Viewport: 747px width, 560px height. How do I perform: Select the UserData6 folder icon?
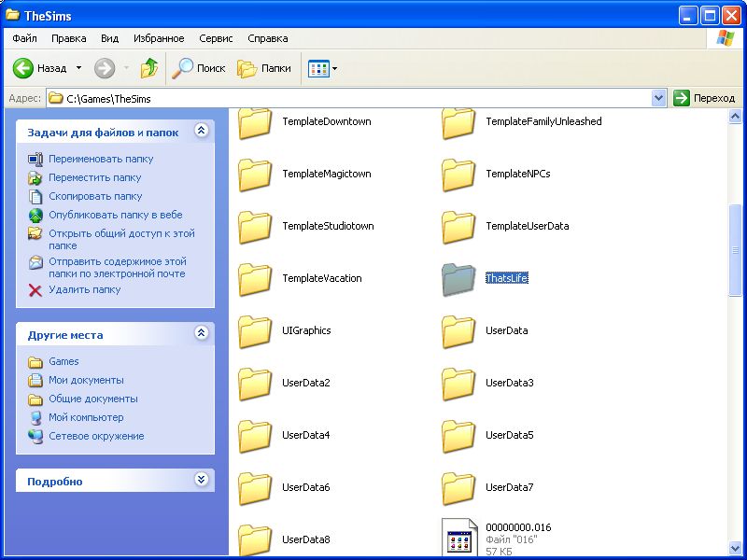coord(255,488)
